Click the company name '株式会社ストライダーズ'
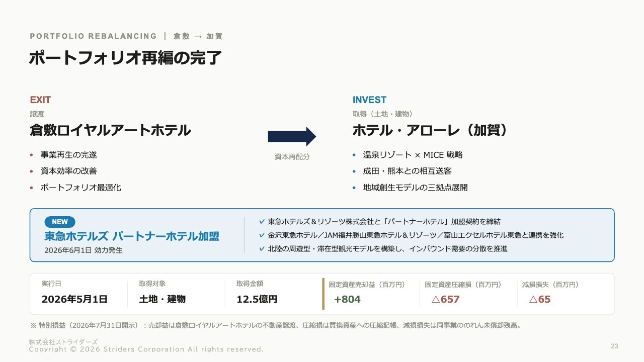Image resolution: width=644 pixels, height=362 pixels. [63, 342]
